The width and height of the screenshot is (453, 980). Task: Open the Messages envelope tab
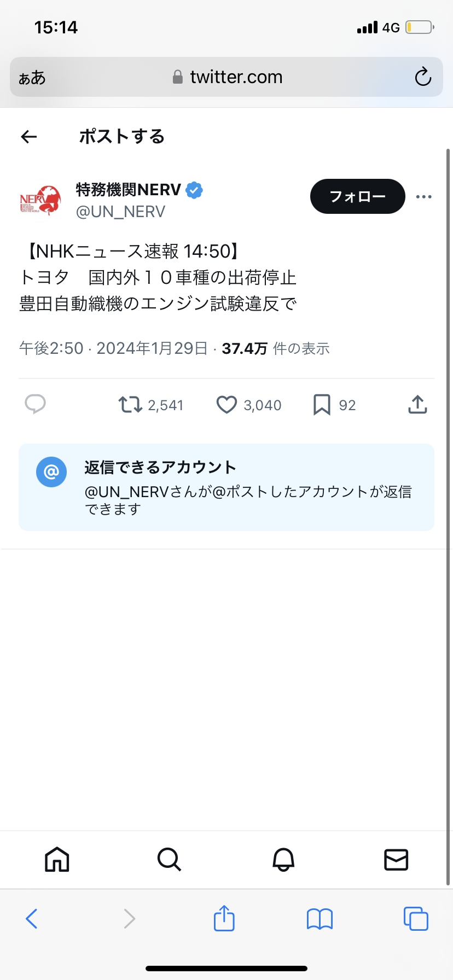(396, 859)
